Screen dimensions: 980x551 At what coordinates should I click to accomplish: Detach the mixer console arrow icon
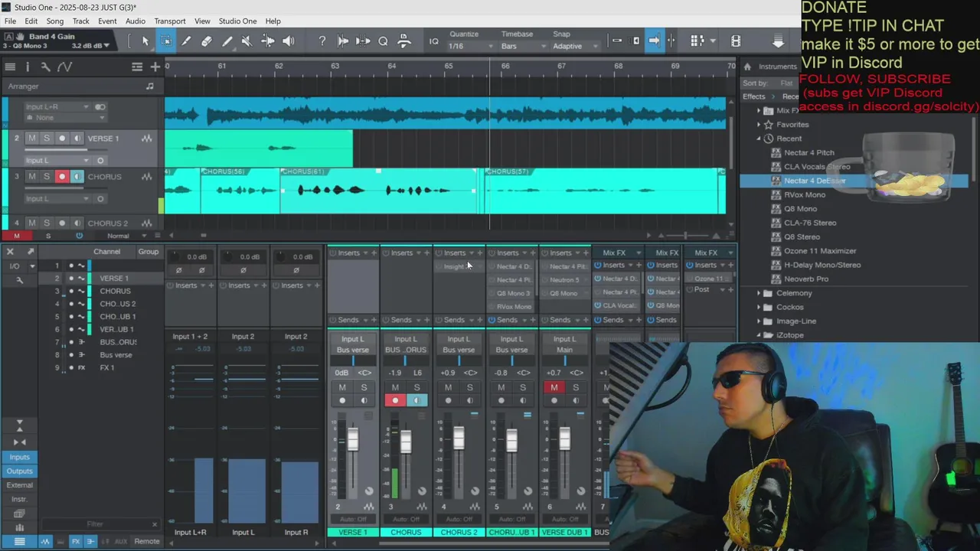tap(31, 251)
